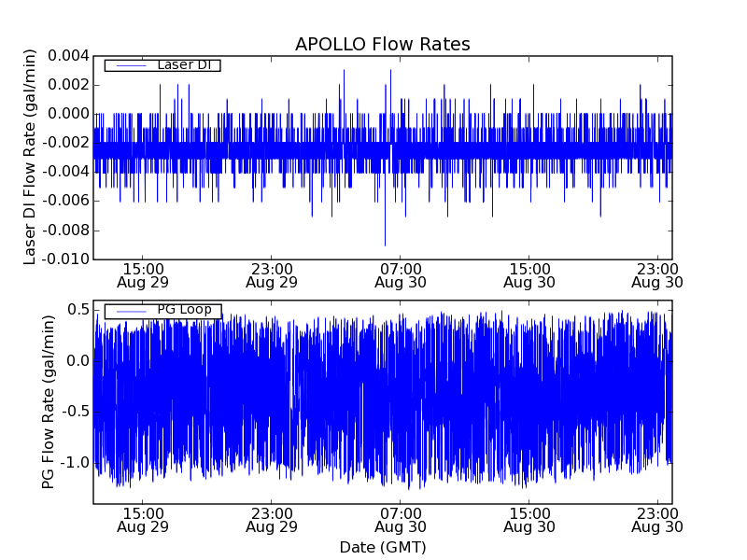Click the 'APOLLO Flow Rates' chart title
747x560 pixels.
tap(382, 45)
